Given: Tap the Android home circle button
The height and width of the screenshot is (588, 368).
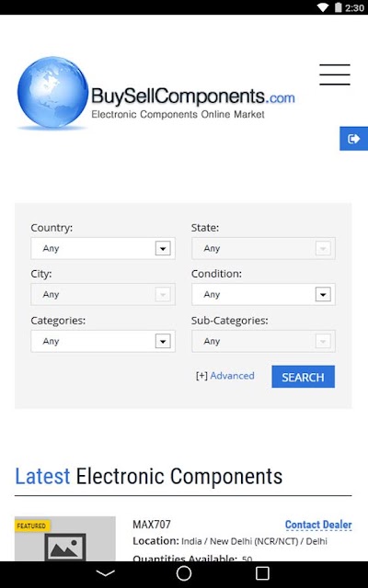Looking at the screenshot, I should (184, 573).
